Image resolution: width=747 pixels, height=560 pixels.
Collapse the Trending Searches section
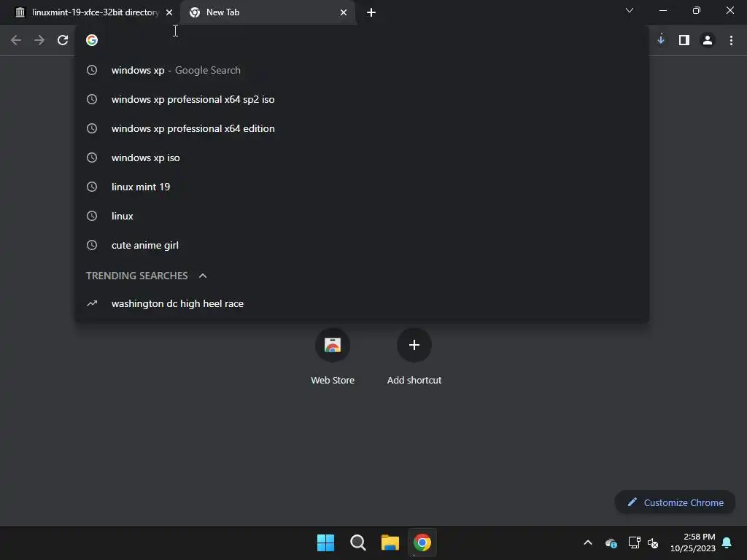(203, 276)
